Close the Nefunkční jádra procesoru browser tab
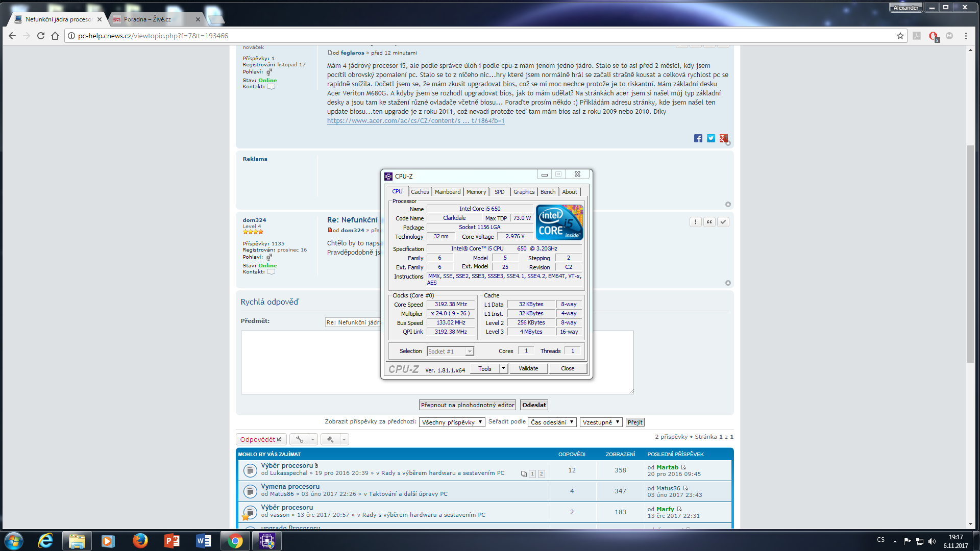 click(x=100, y=19)
